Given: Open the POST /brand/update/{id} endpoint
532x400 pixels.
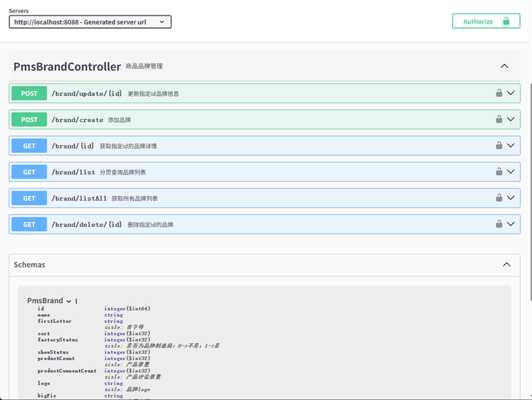Looking at the screenshot, I should pyautogui.click(x=265, y=93).
